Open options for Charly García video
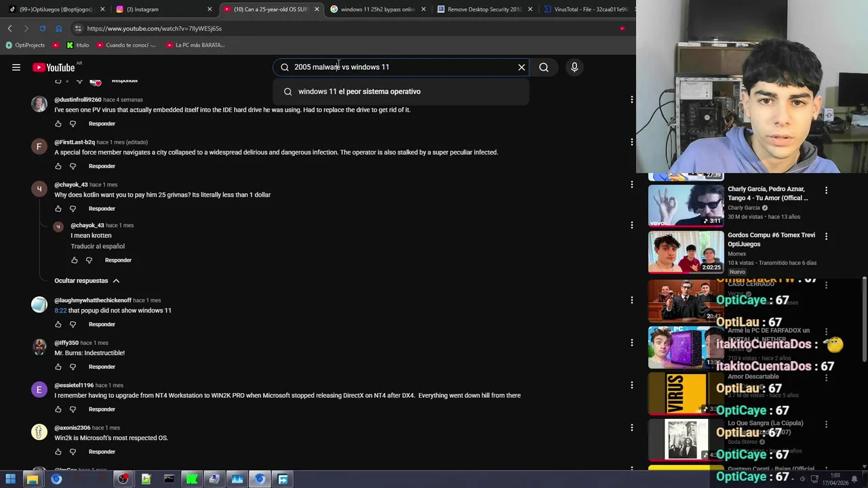Image resolution: width=868 pixels, height=488 pixels. point(826,190)
